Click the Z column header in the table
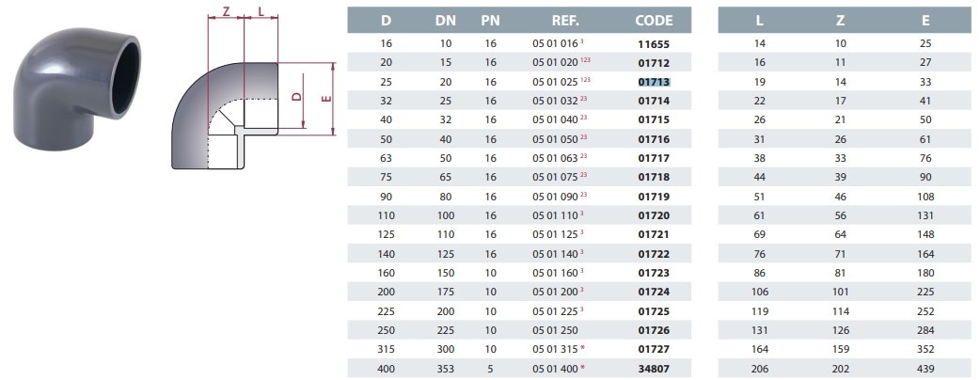Image resolution: width=980 pixels, height=380 pixels. coord(841,20)
